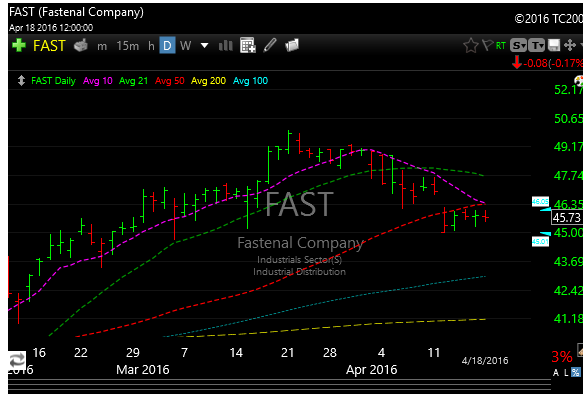This screenshot has height=394, width=583.
Task: Click the red 3% scale value
Action: coord(562,357)
